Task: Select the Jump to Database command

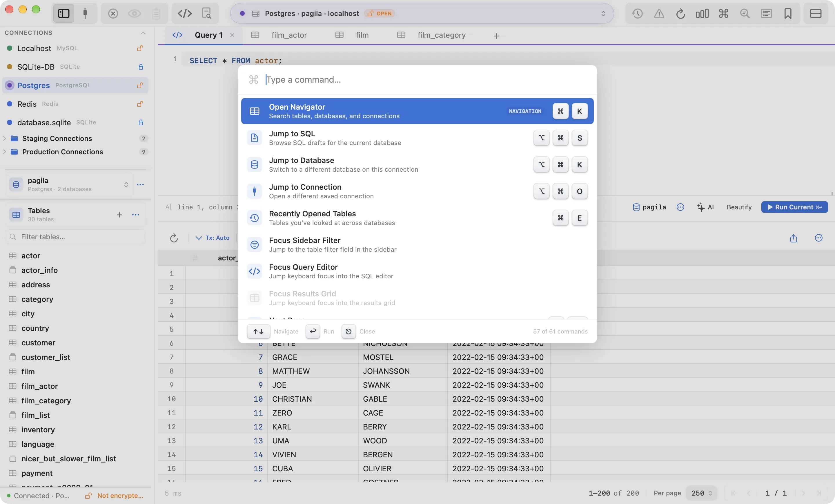Action: coord(417,165)
